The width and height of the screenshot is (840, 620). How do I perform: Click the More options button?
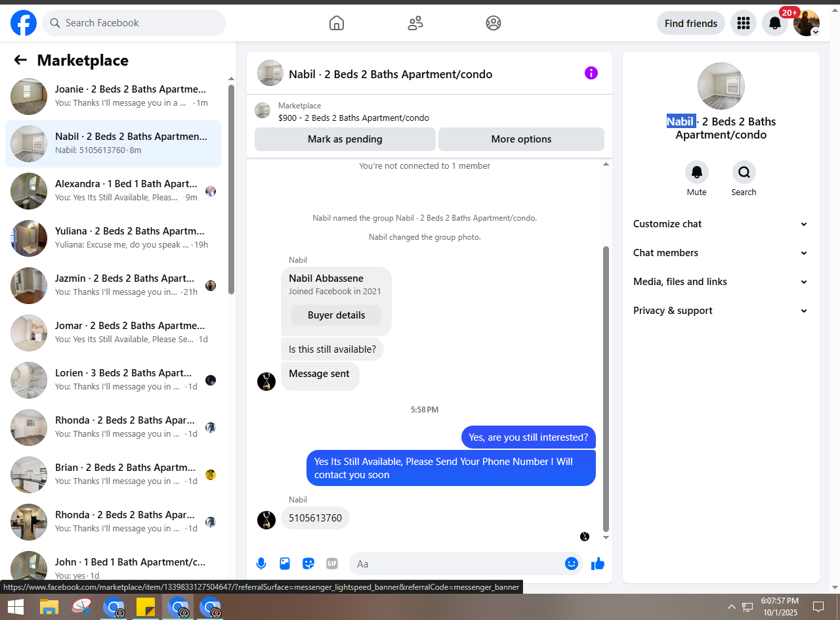tap(521, 139)
